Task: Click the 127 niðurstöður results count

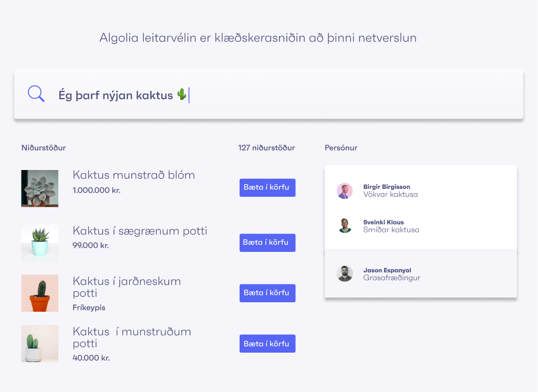Action: coord(266,147)
